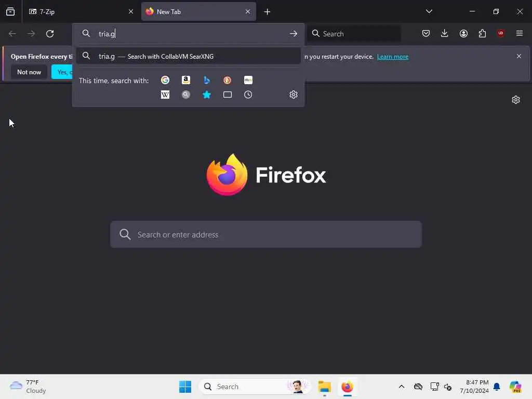Search this time with Google
This screenshot has width=532, height=399.
[165, 80]
